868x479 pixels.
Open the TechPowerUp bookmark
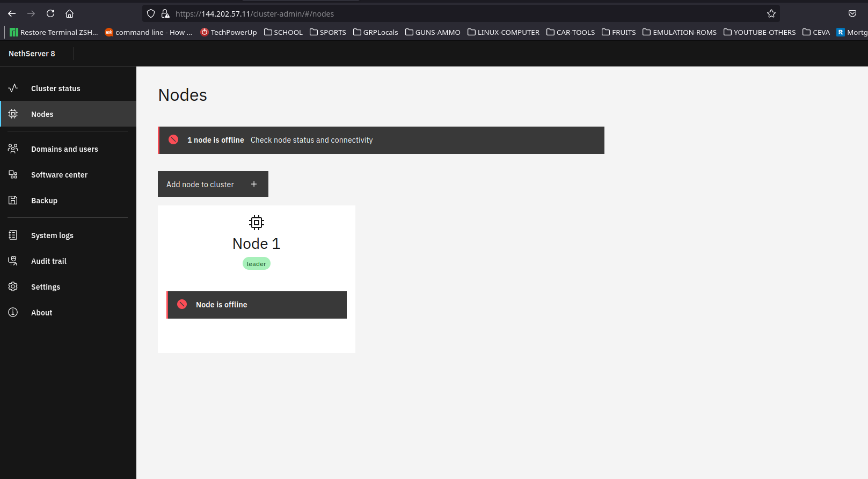pyautogui.click(x=228, y=32)
